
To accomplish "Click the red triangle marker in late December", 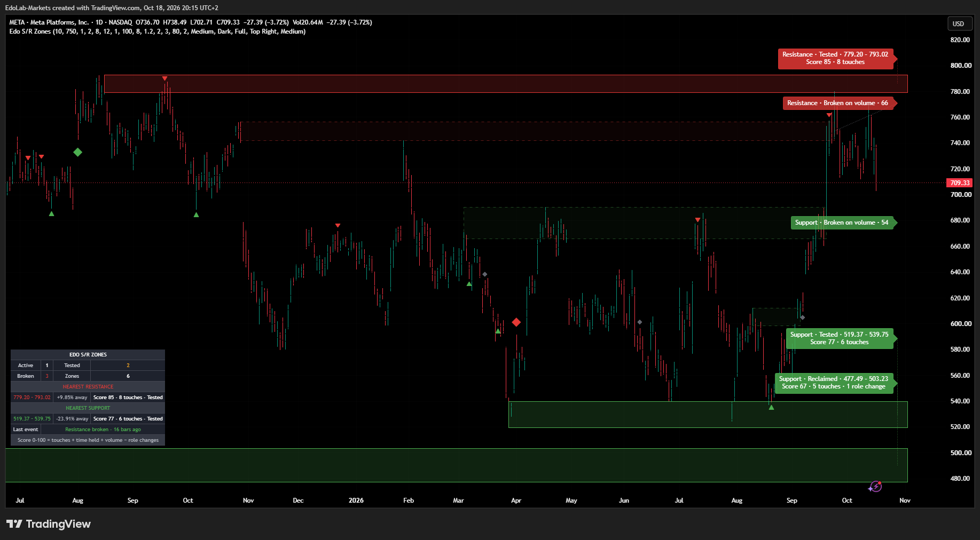I will [338, 226].
